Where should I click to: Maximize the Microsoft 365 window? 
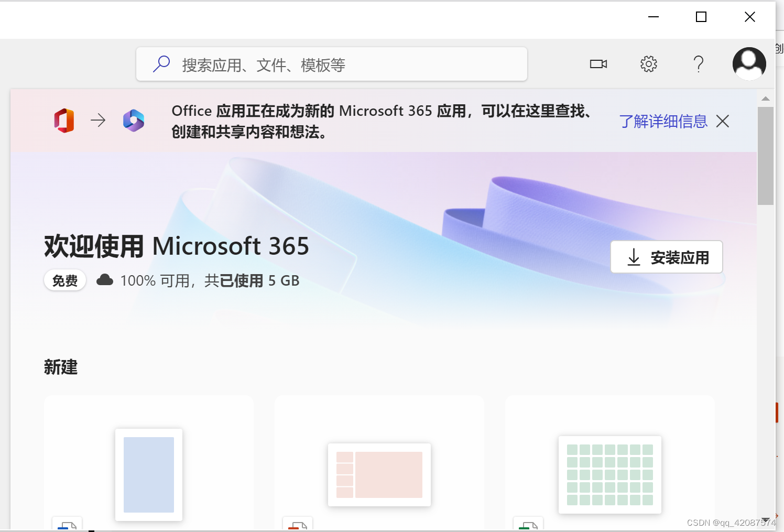pos(701,17)
